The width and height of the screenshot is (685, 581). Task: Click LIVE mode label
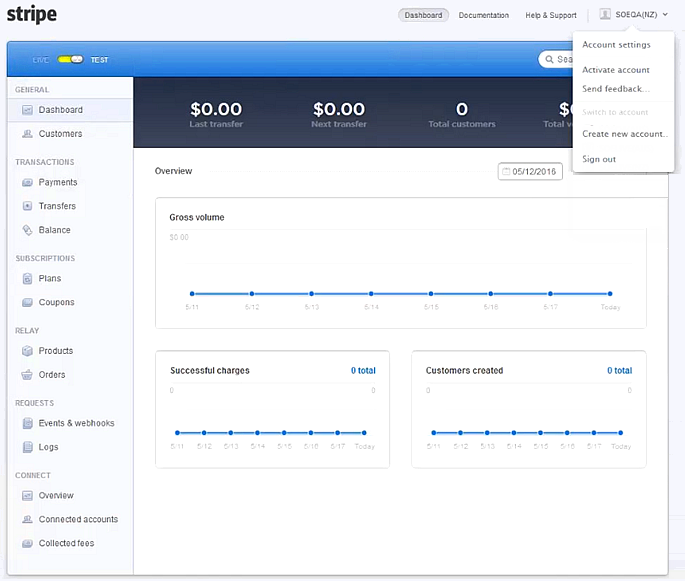[41, 60]
